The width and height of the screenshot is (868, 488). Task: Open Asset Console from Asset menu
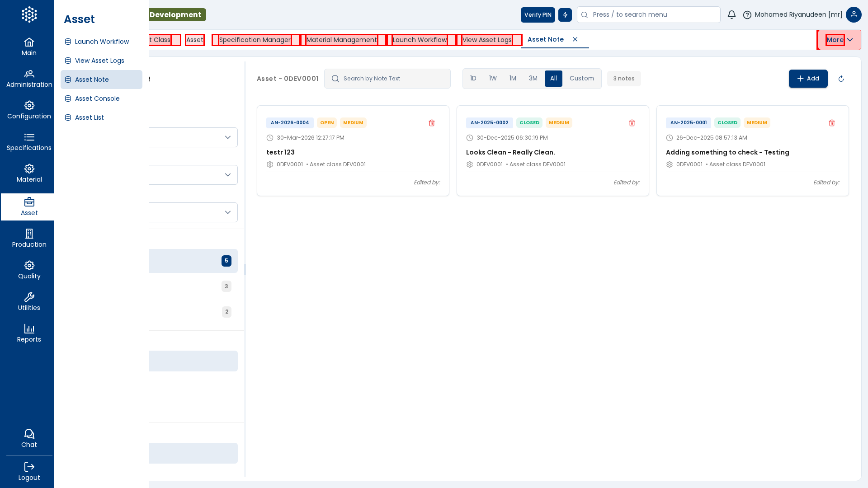click(97, 99)
